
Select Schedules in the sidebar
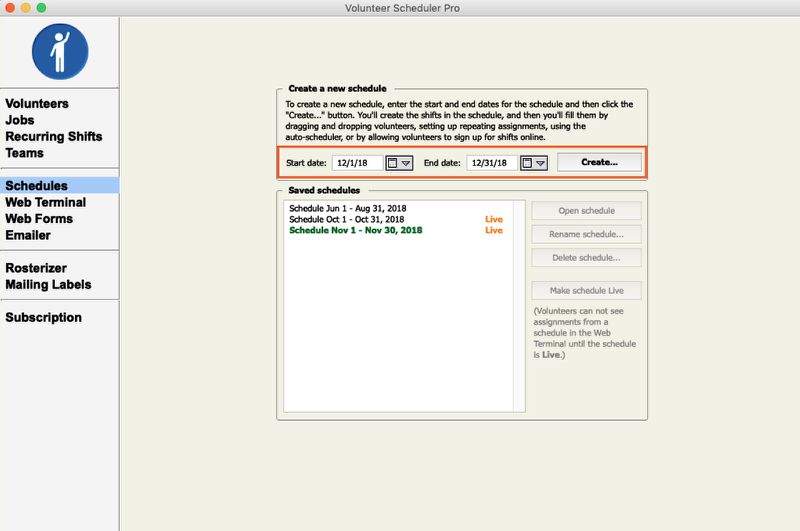point(60,185)
